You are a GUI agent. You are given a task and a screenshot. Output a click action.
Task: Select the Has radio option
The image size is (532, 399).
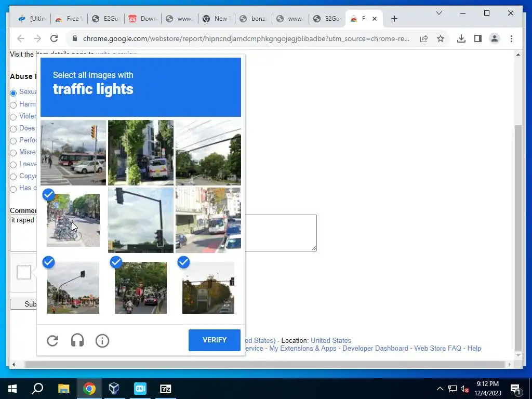coord(13,189)
